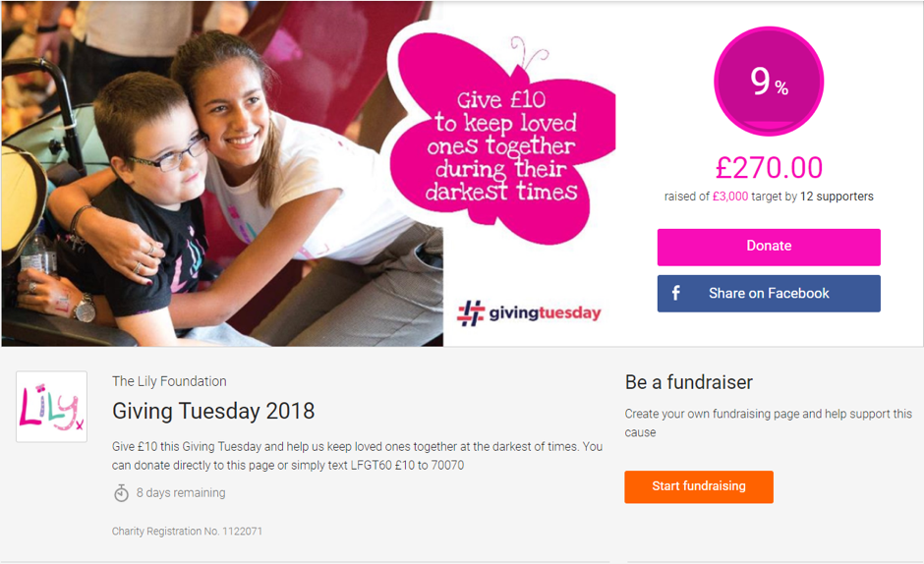Click the pink Donate button
The image size is (924, 564).
click(x=769, y=247)
